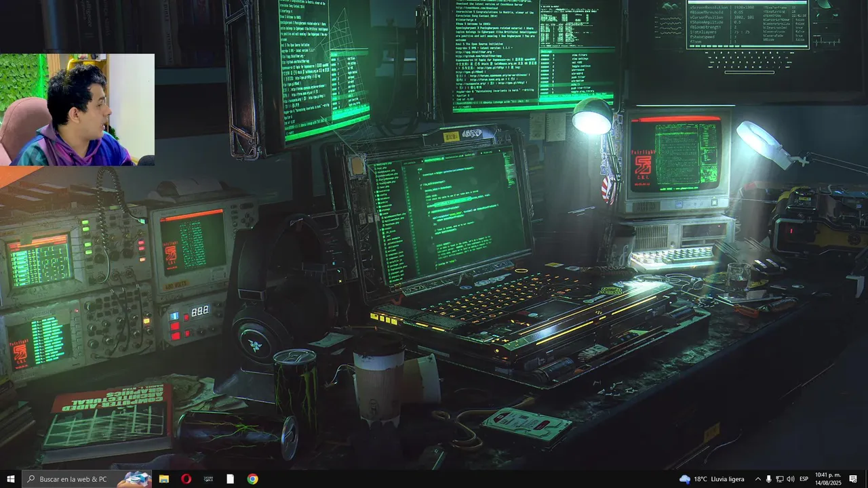Open network settings from tray icon
This screenshot has width=868, height=488.
[779, 479]
